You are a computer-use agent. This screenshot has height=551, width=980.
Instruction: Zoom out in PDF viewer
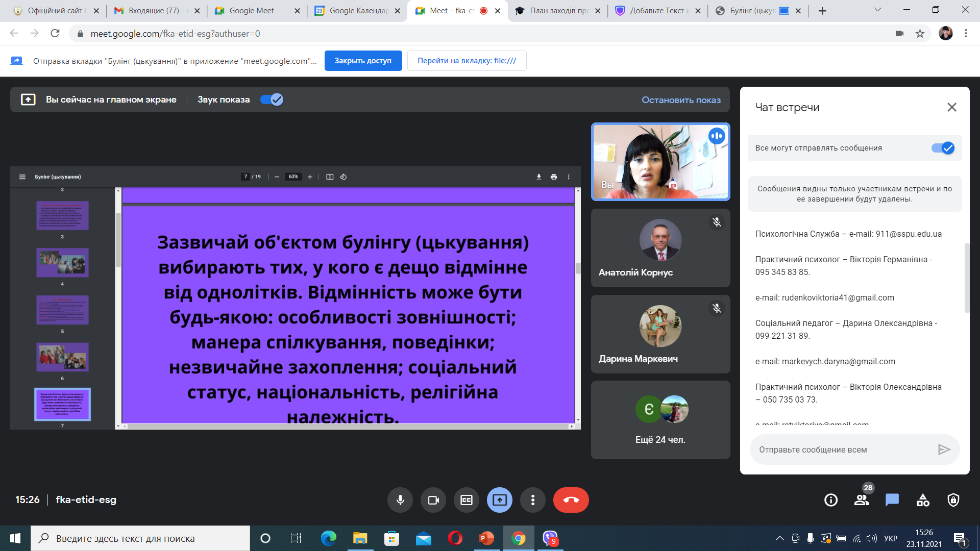click(277, 177)
